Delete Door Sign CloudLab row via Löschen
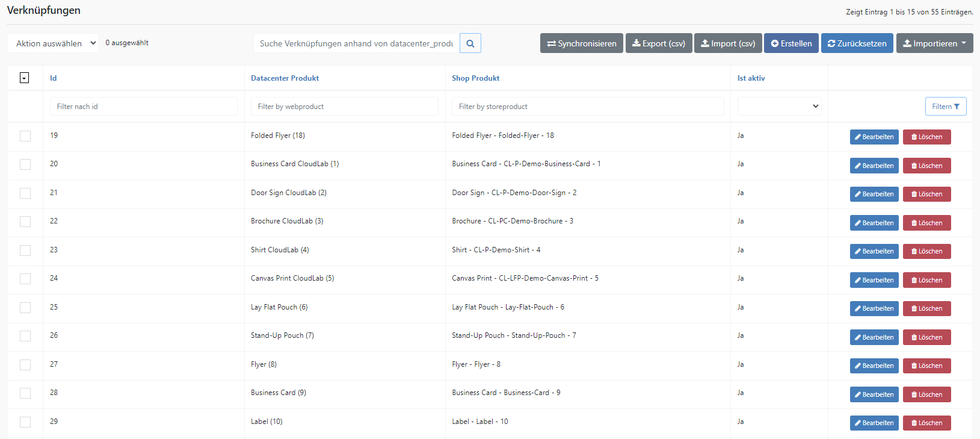 tap(926, 194)
